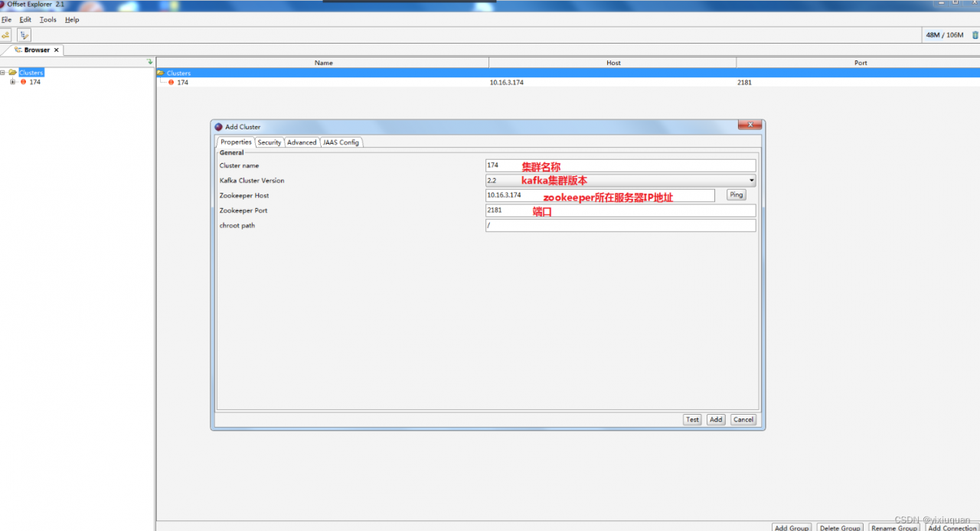Expand the 174 cluster tree node

12,82
